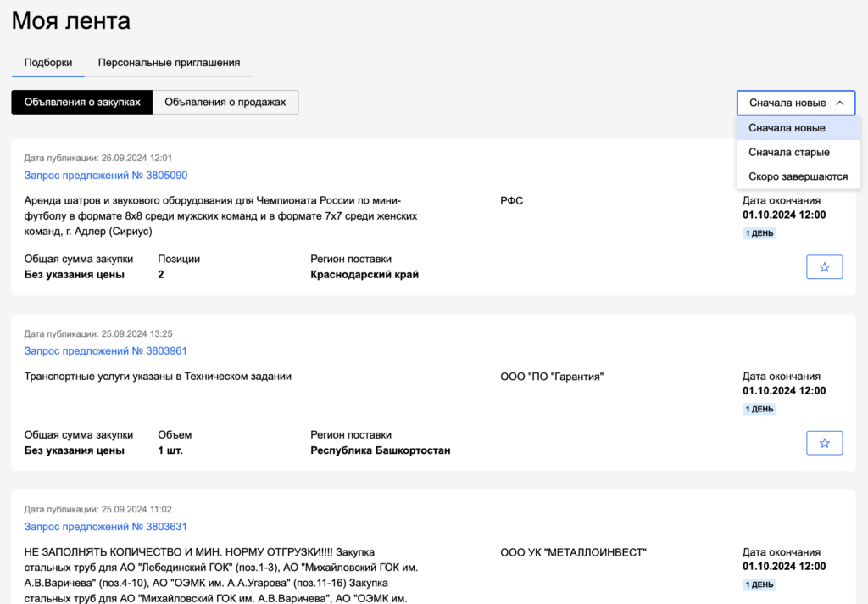
Task: Switch to "Персональные приглашения" tab
Action: [169, 63]
